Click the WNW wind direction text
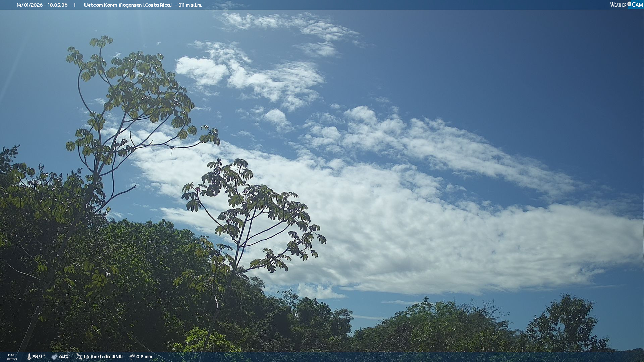 [x=117, y=357]
